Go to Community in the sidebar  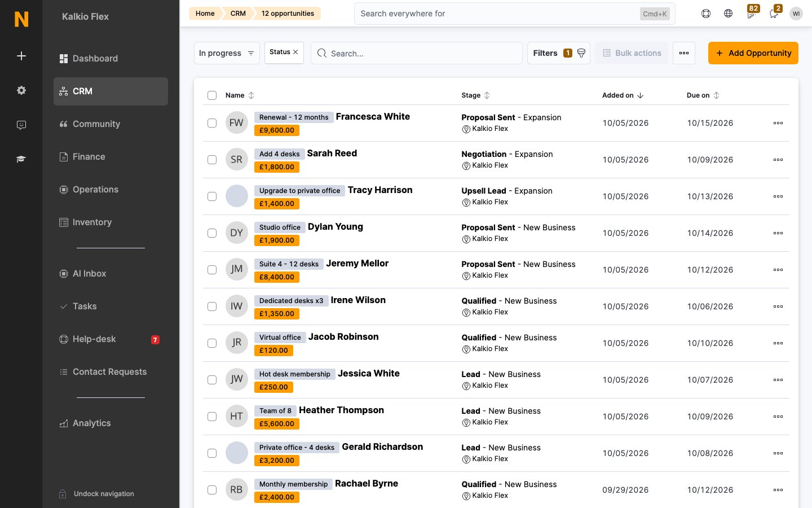coord(111,124)
